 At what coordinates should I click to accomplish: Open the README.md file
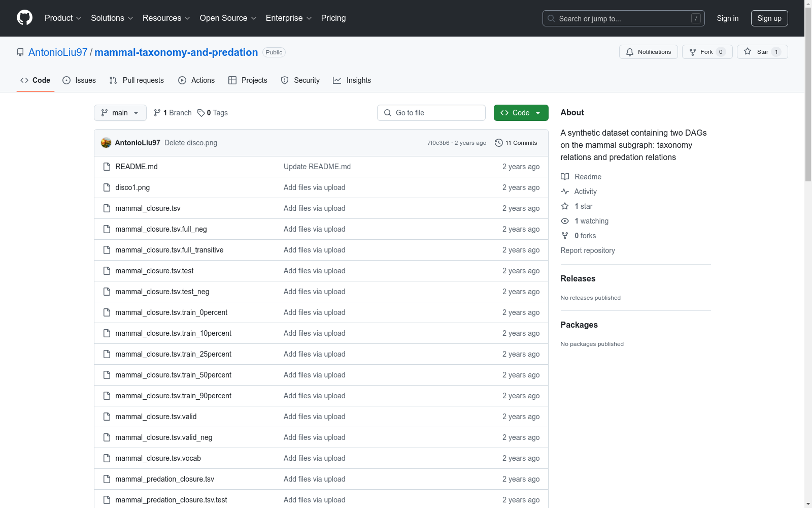coord(137,167)
